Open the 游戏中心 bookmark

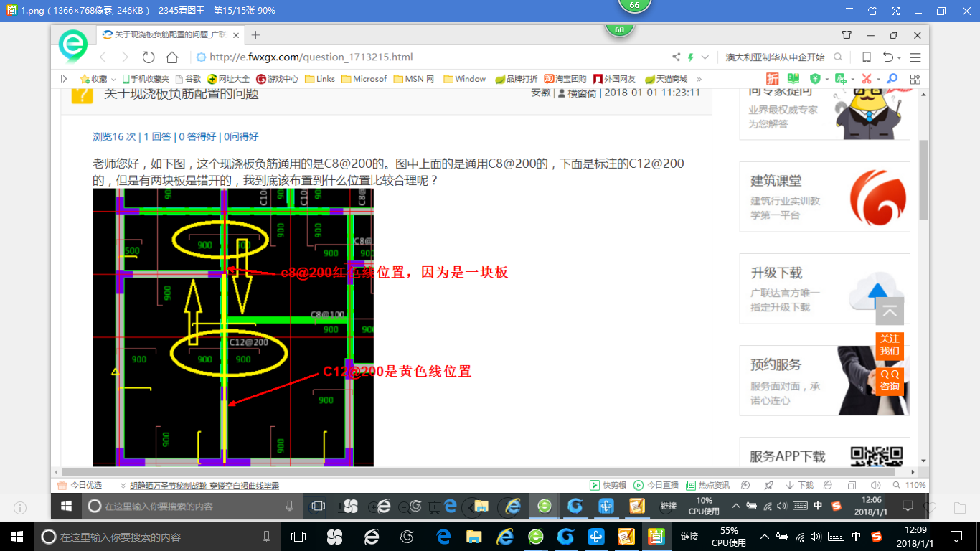tap(278, 79)
